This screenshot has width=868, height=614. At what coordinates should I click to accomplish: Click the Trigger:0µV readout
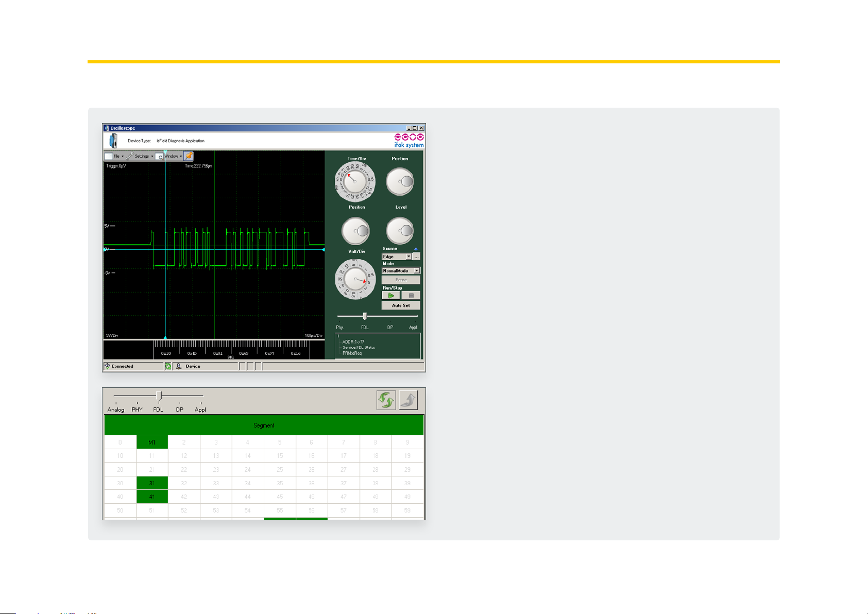click(116, 166)
